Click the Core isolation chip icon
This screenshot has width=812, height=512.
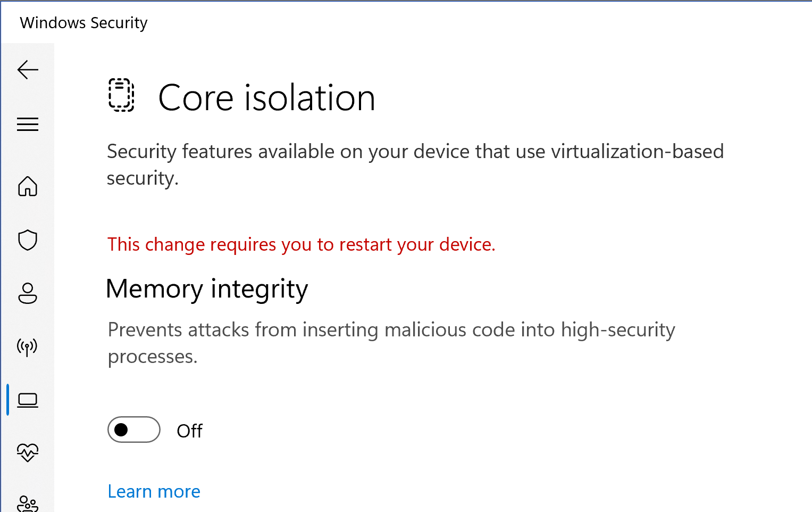tap(122, 95)
